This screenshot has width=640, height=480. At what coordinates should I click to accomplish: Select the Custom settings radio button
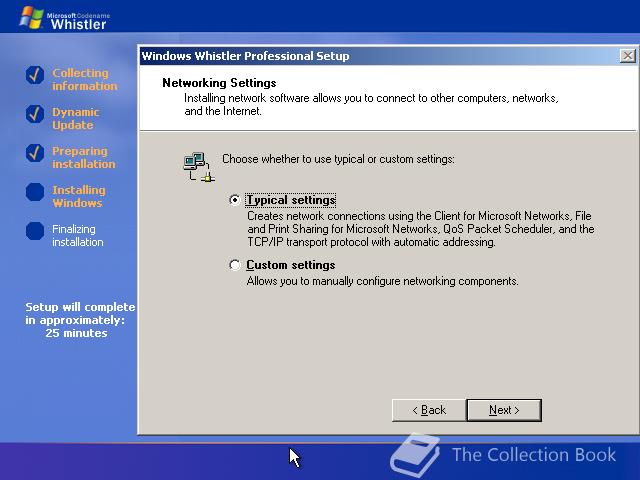pyautogui.click(x=235, y=265)
